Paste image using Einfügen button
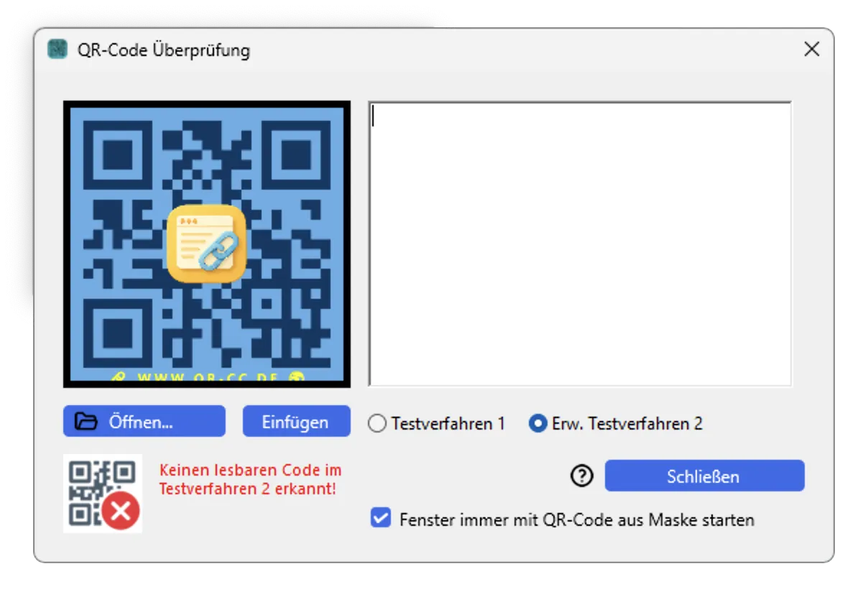This screenshot has height=602, width=868. (296, 422)
